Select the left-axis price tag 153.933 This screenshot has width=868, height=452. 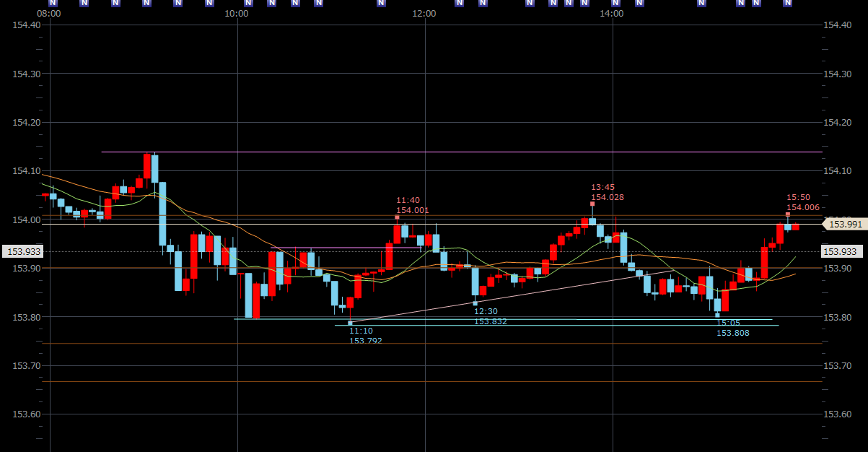[x=23, y=251]
